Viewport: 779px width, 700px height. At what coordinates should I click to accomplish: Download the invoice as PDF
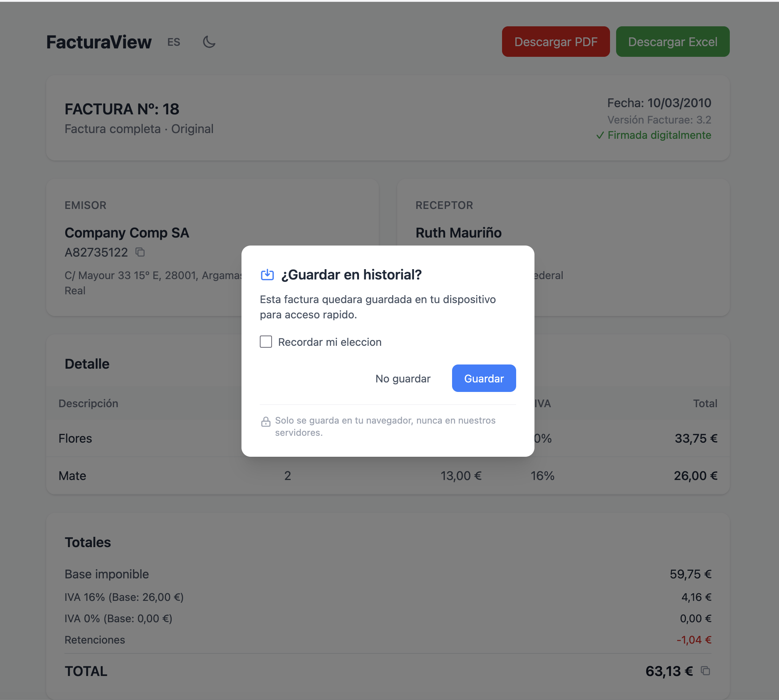click(x=555, y=41)
